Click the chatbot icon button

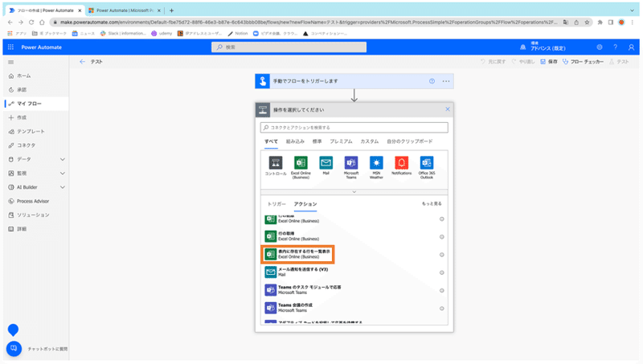point(14,349)
